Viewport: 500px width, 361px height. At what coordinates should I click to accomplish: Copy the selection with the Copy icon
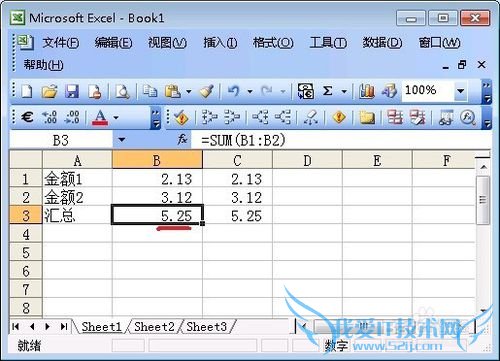tap(150, 91)
